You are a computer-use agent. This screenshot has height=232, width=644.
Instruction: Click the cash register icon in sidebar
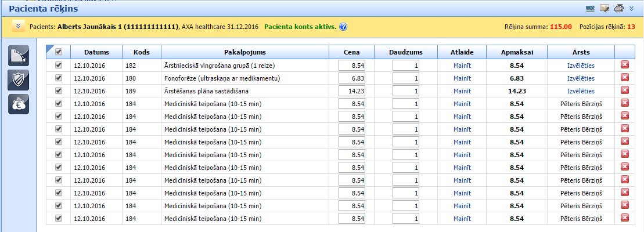point(19,55)
